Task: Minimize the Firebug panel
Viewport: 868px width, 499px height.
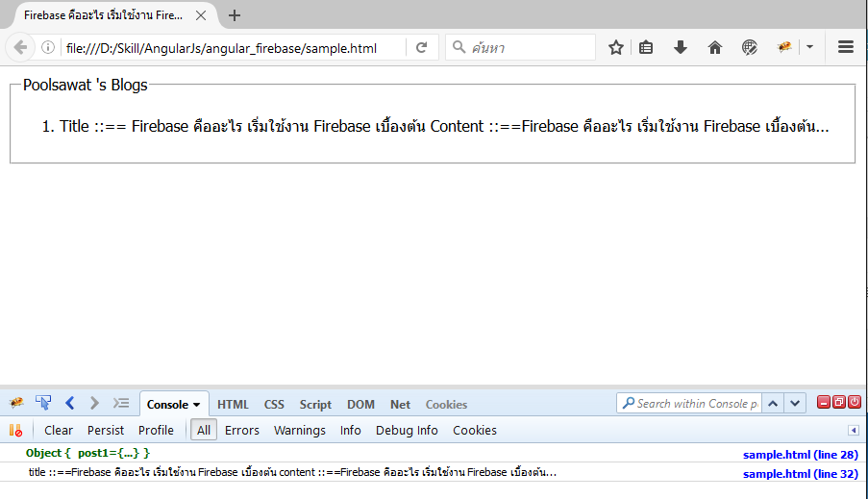Action: point(824,403)
